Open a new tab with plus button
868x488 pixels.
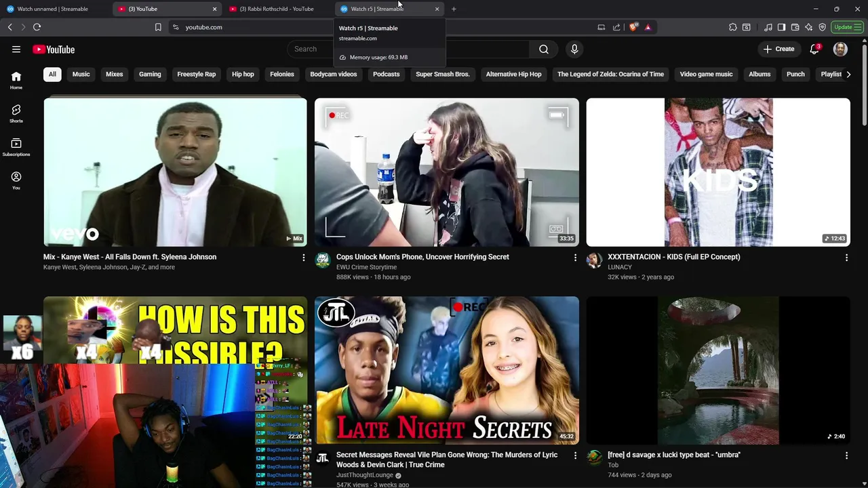454,9
